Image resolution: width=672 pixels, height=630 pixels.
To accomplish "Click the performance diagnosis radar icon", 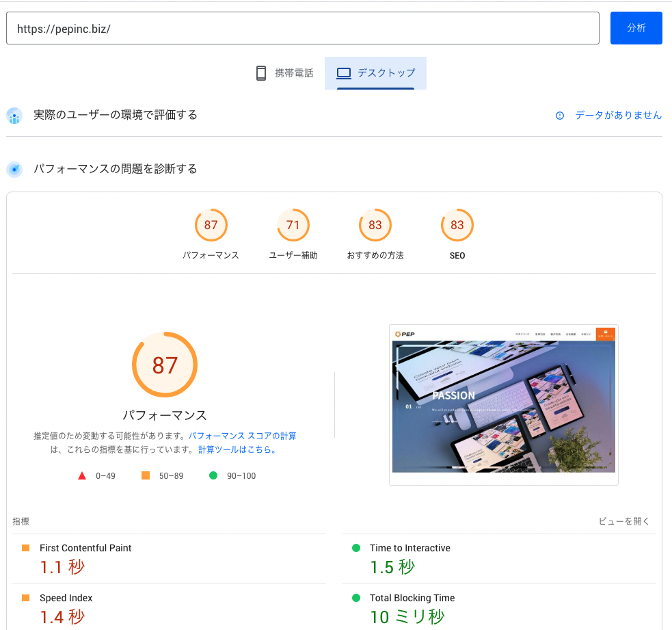I will click(x=14, y=170).
